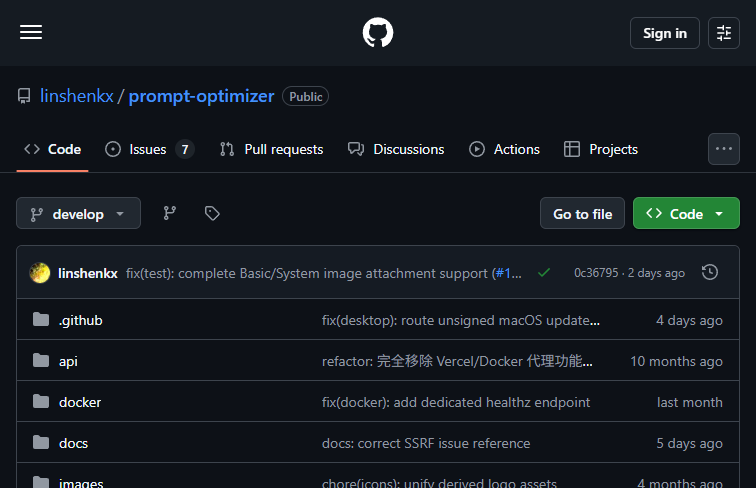Screen dimensions: 756x488
Task: Show more repository tabs with the three-dot button
Action: (724, 149)
